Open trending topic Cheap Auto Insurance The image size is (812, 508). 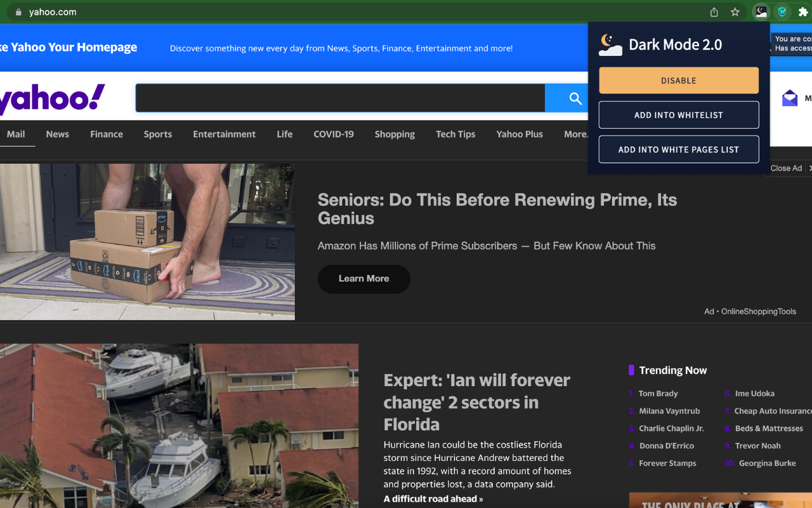[x=773, y=411]
